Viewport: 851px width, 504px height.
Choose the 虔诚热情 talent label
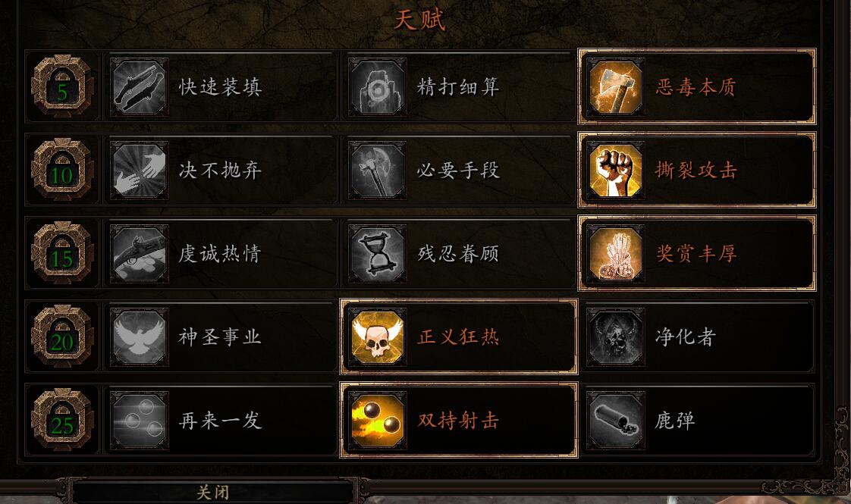220,254
